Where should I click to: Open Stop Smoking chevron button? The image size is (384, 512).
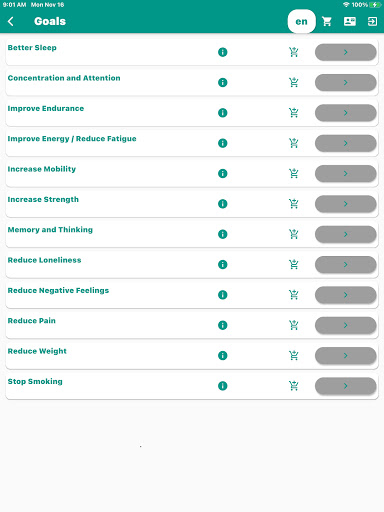tap(346, 386)
